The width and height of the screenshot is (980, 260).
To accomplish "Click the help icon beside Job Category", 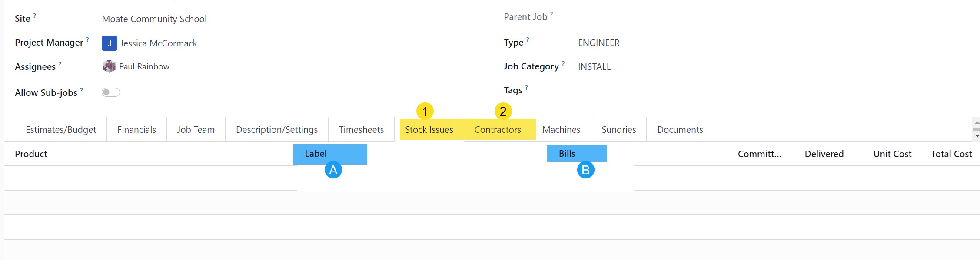I will pyautogui.click(x=563, y=63).
